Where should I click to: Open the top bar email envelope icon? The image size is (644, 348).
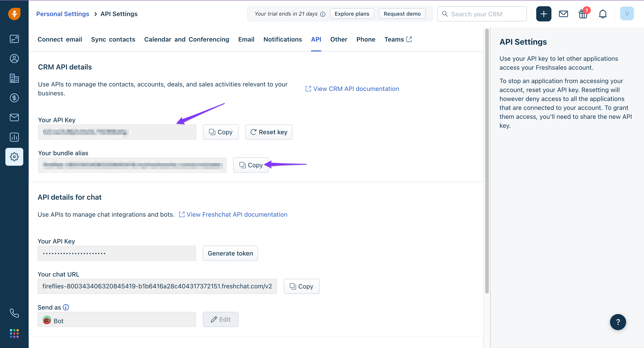563,14
